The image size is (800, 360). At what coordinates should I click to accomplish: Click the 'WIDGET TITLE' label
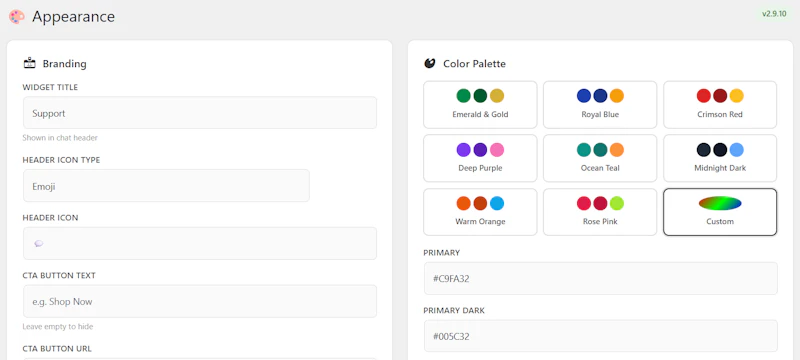pos(50,87)
